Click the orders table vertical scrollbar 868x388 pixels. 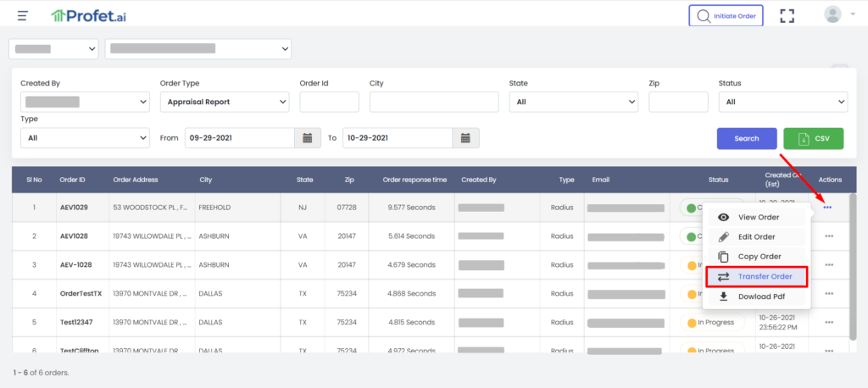853,267
